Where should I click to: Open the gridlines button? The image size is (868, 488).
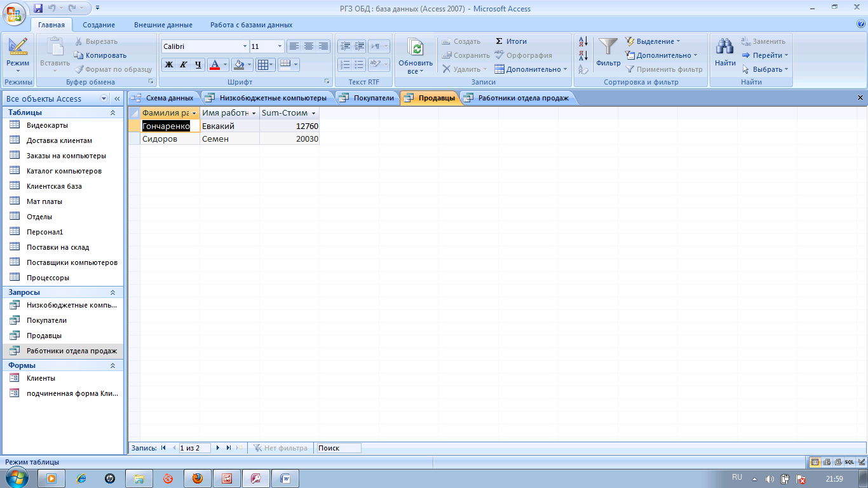[265, 64]
